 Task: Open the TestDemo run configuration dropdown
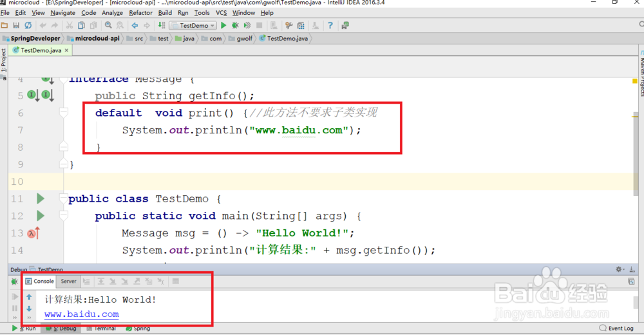pos(193,26)
